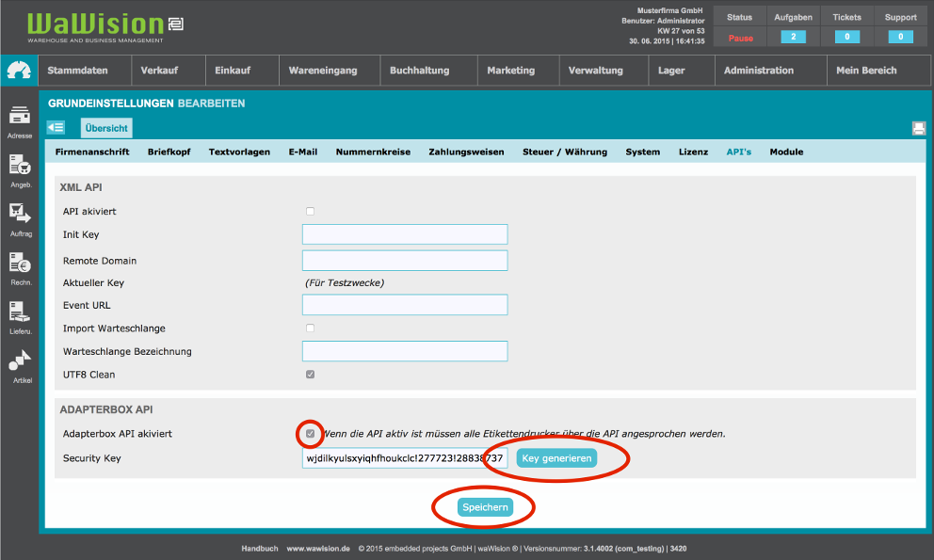Expand the Administration main menu
Viewport: 934px width, 560px height.
758,71
